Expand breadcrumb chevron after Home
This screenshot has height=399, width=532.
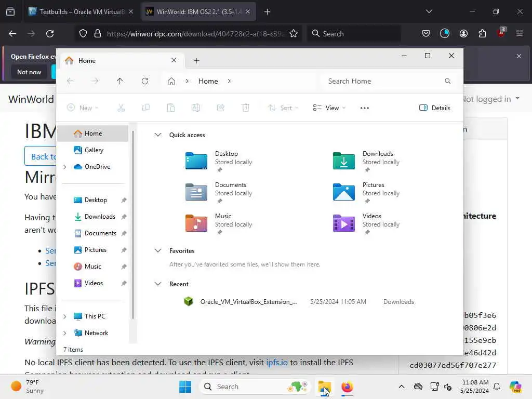pos(229,81)
